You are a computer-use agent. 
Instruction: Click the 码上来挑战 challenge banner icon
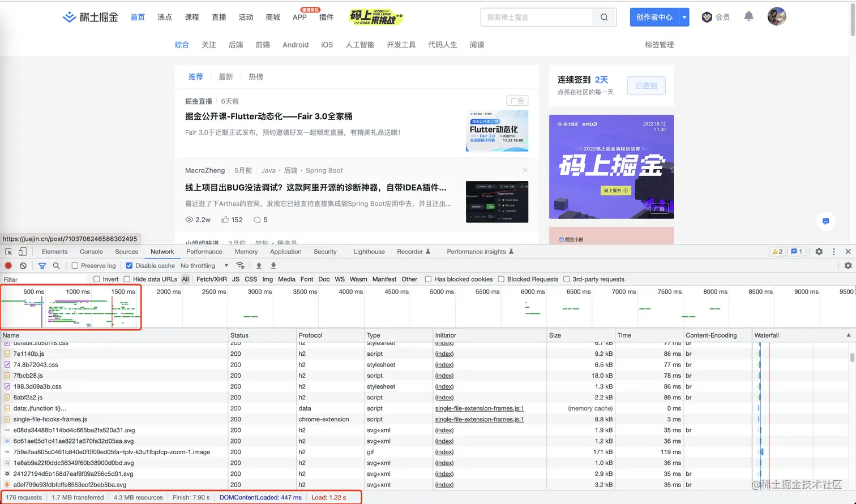(376, 17)
